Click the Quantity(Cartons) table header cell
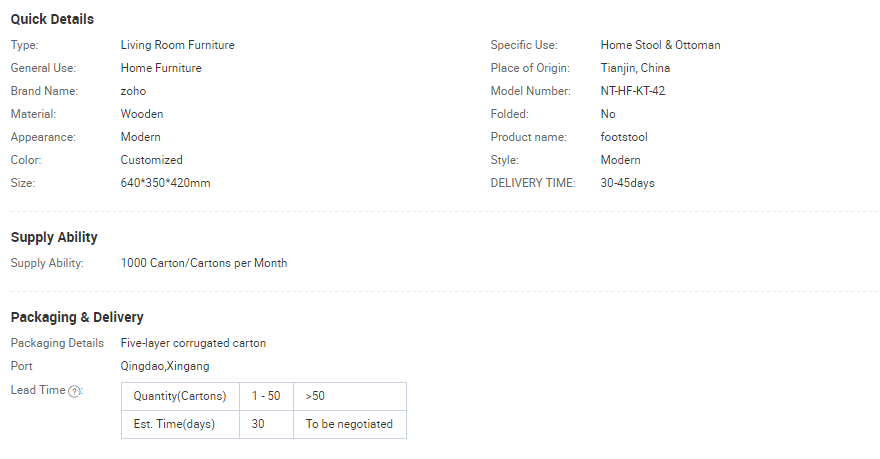 pyautogui.click(x=180, y=396)
